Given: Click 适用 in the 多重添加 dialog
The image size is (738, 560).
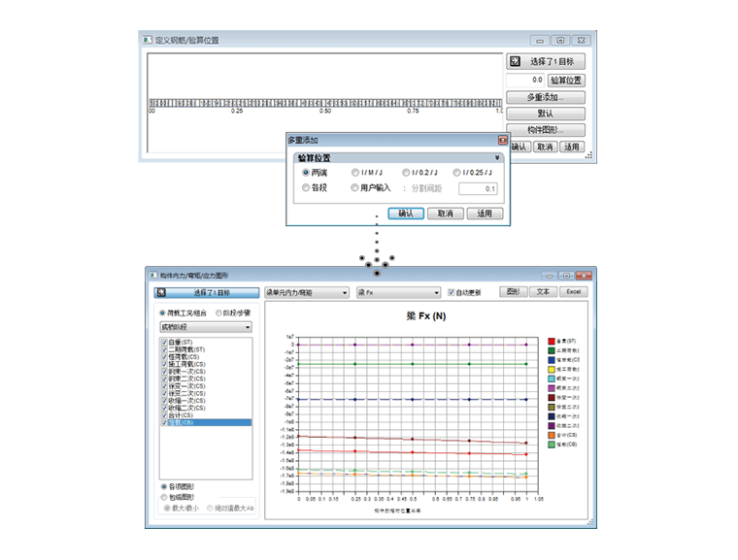Looking at the screenshot, I should [x=485, y=214].
